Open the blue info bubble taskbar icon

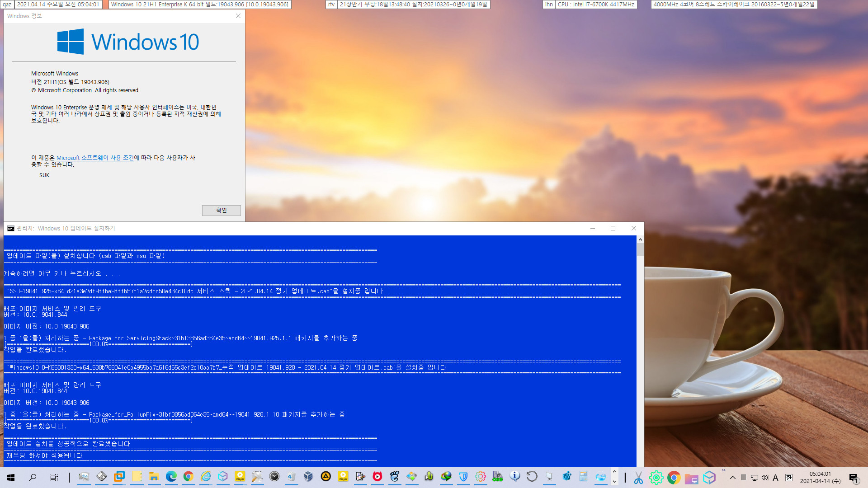pos(515,476)
